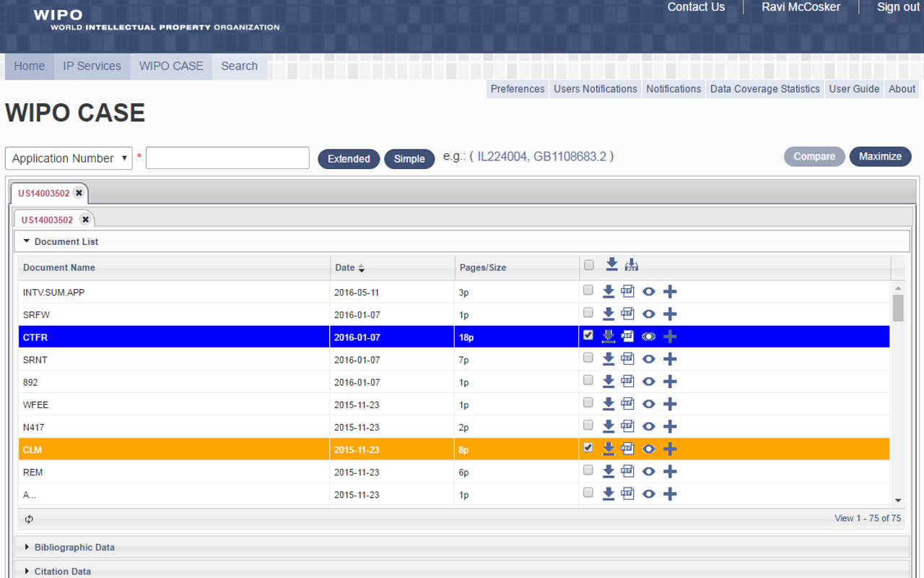Focus the application number input field
The image size is (924, 578).
(x=227, y=158)
